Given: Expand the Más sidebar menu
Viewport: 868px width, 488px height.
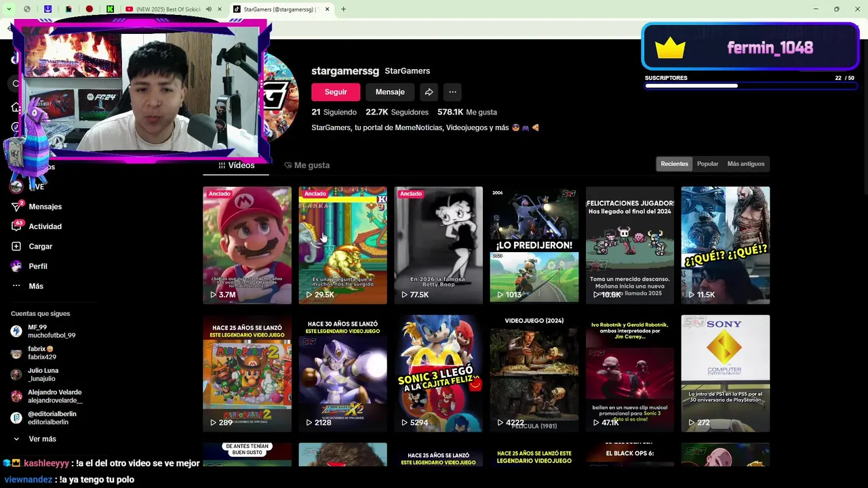Looking at the screenshot, I should coord(27,286).
